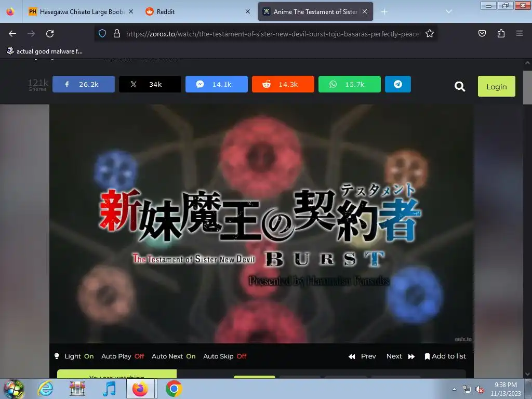Toggle Auto Play Off setting
This screenshot has width=532, height=399.
[123, 356]
